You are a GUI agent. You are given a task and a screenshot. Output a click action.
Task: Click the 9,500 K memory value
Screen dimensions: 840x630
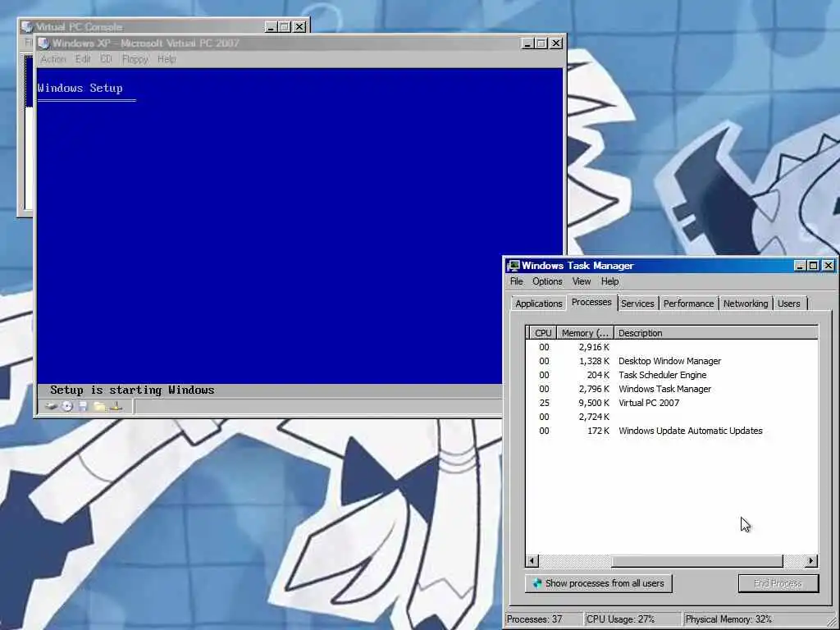click(x=594, y=403)
